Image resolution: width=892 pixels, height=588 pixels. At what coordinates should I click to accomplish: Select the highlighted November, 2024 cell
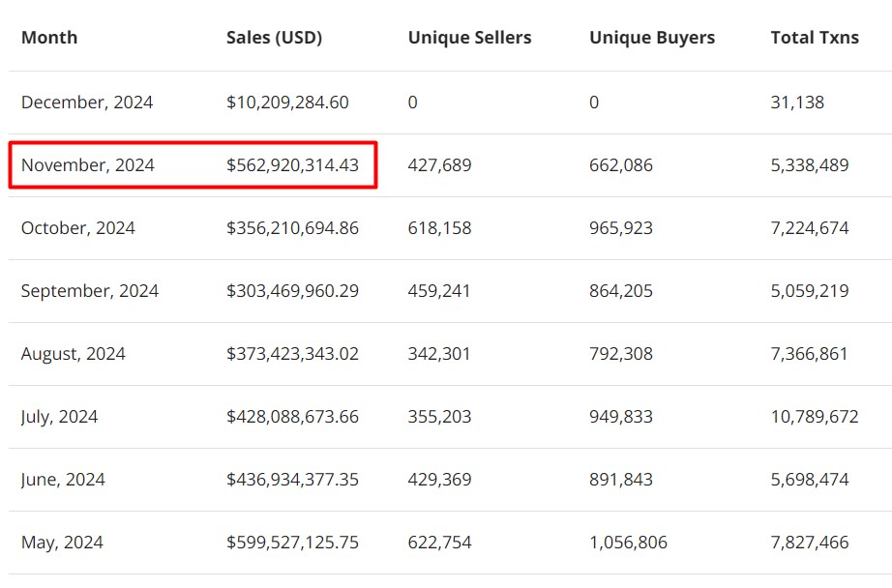88,165
